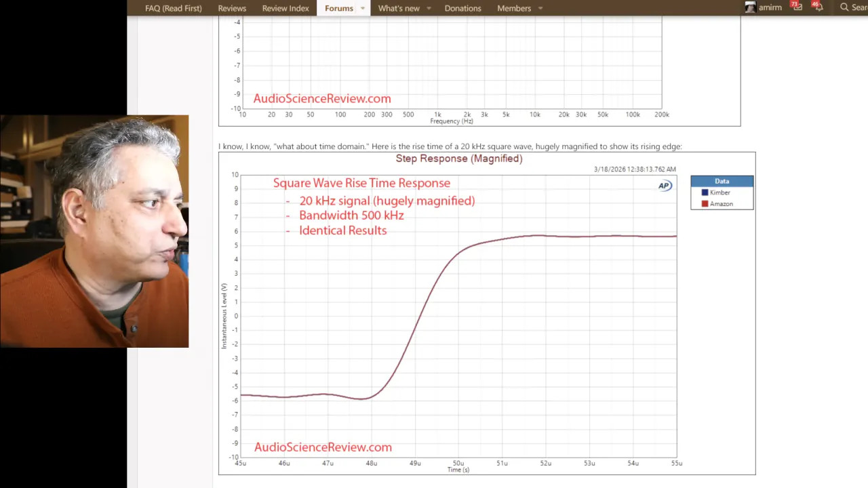This screenshot has width=868, height=488.
Task: Click the red Amazon legend swatch
Action: (705, 204)
